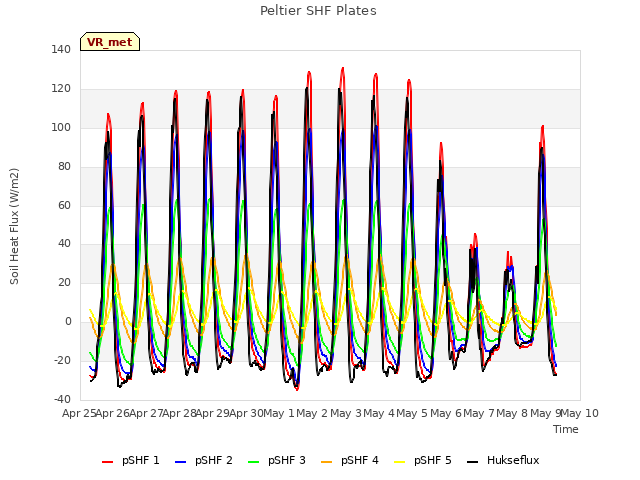
Task: Click the green pSHF 3 legend swatch
Action: pos(253,462)
